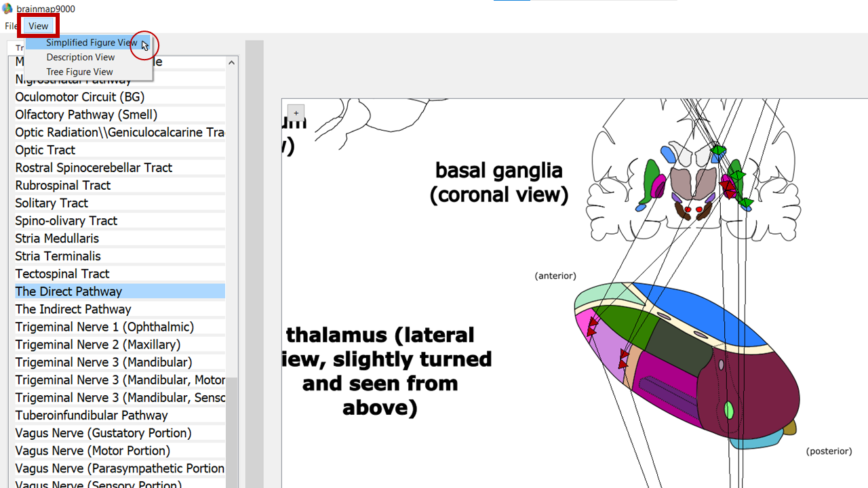Screen dimensions: 868x488
Task: Choose Tree Figure View option
Action: click(x=79, y=72)
